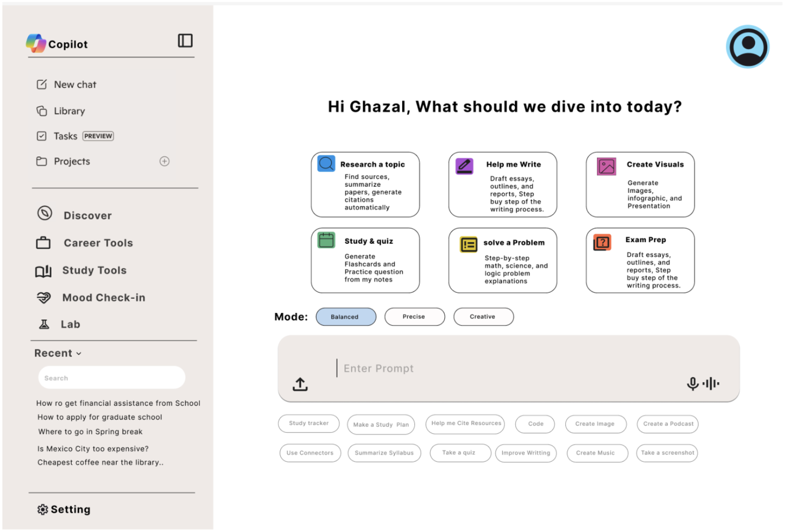Click Summarize Syllabus chip

(x=384, y=453)
